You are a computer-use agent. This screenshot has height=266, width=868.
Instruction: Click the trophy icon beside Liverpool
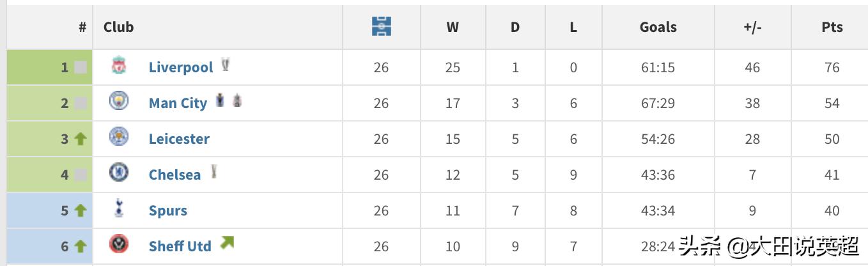click(x=225, y=65)
